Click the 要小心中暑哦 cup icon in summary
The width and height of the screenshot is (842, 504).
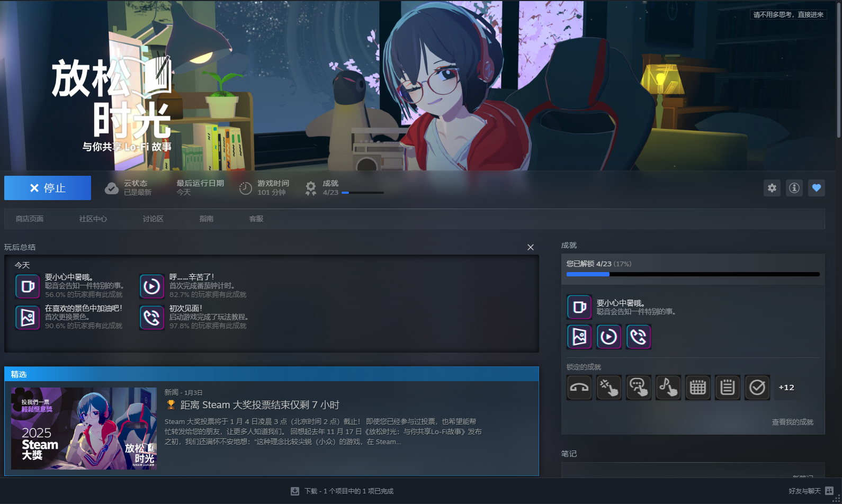pyautogui.click(x=28, y=286)
